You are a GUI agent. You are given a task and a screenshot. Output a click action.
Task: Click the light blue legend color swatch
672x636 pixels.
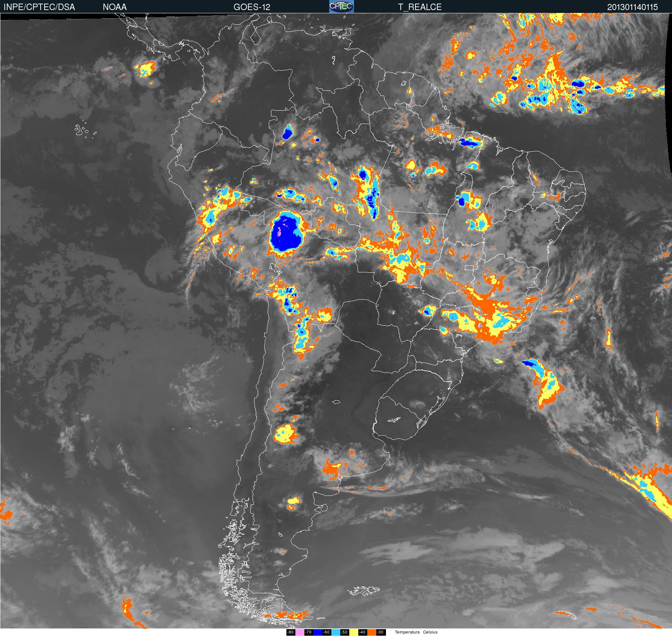pos(336,632)
